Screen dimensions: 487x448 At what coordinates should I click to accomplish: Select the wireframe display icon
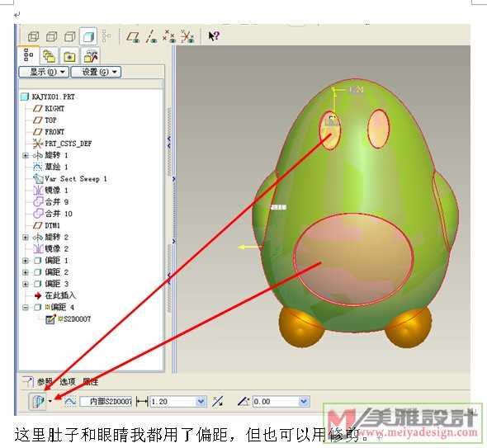[x=33, y=36]
